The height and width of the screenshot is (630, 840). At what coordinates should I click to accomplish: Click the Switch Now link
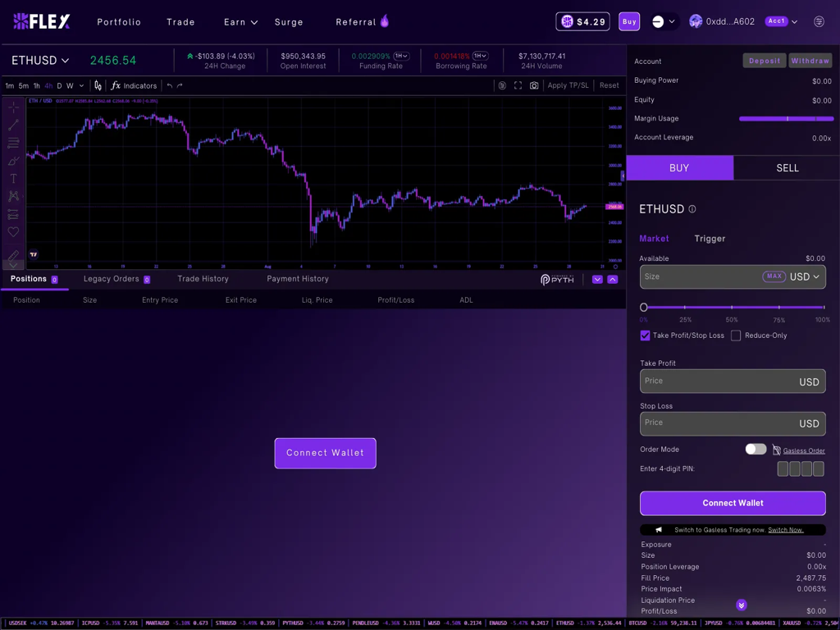coord(785,530)
